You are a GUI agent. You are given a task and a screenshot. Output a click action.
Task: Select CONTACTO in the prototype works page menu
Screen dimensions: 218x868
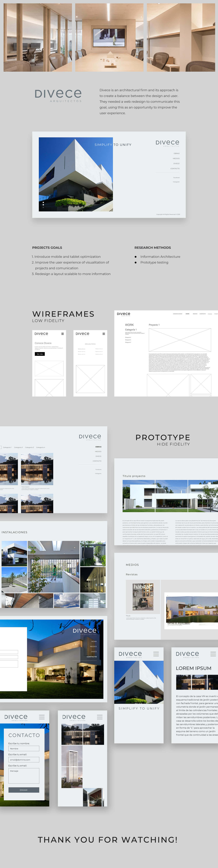coord(97,461)
